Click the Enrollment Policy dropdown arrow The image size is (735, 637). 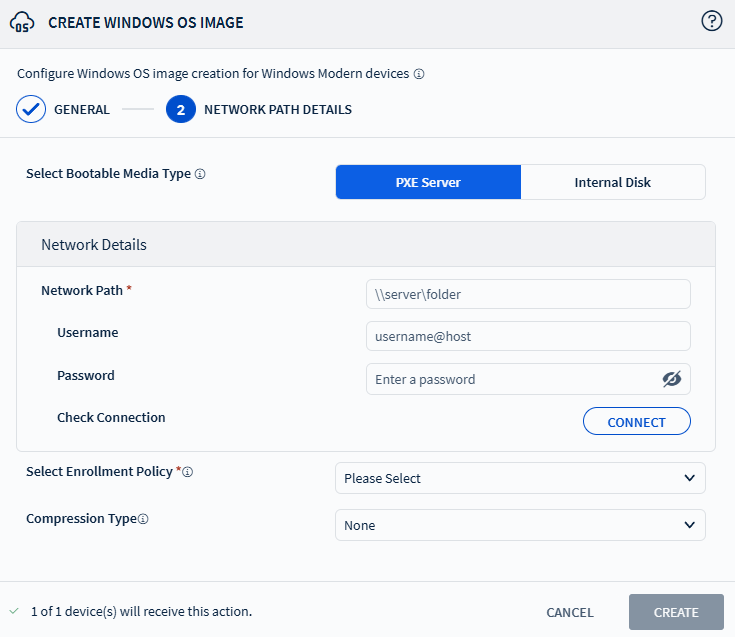[689, 478]
